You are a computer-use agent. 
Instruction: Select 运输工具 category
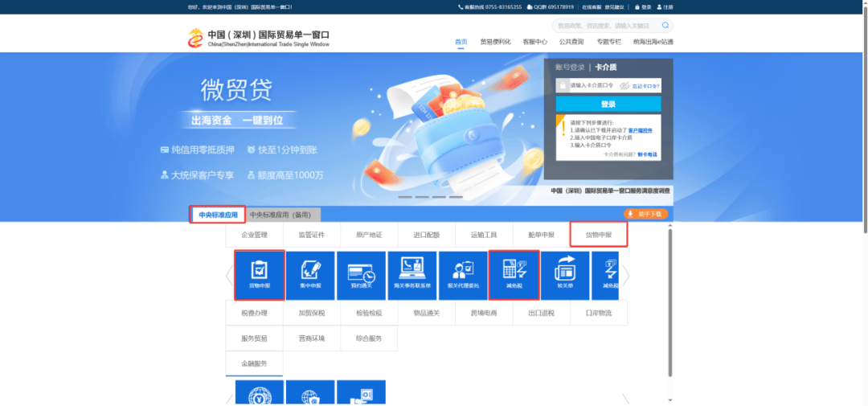[x=485, y=235]
